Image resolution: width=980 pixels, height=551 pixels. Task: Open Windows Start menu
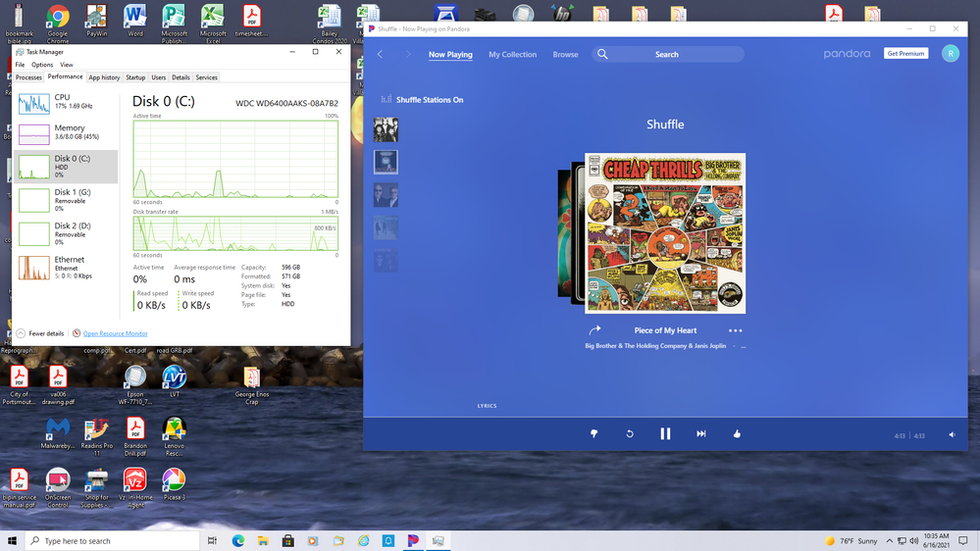click(12, 540)
